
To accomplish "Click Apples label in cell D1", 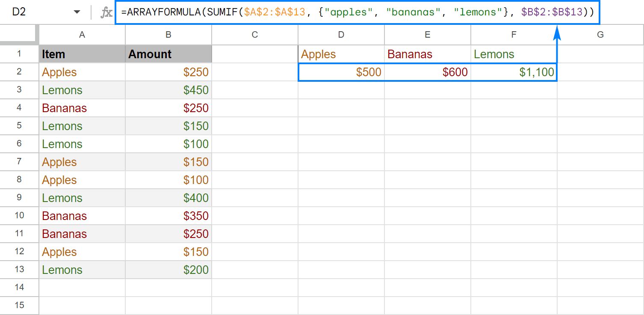I will click(x=341, y=54).
